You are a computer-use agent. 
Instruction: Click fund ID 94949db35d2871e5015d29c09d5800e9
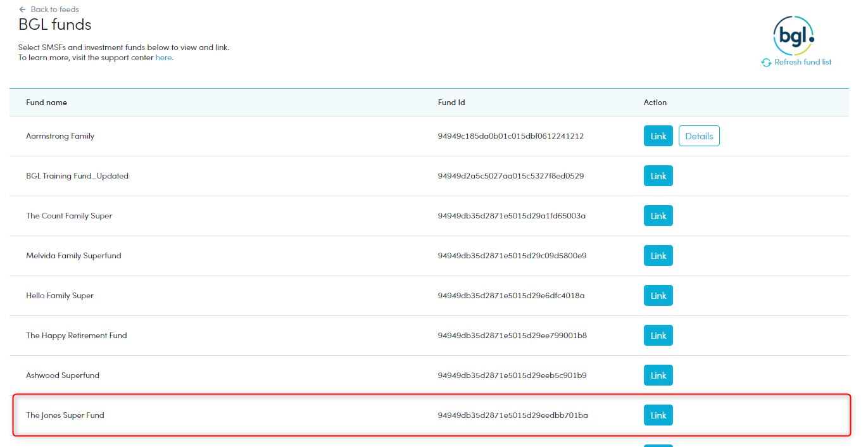coord(512,256)
